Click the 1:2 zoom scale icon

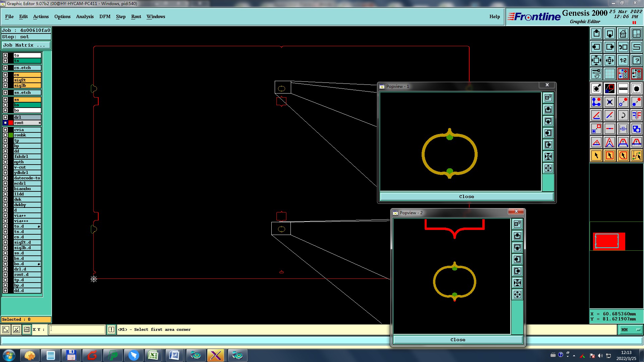[x=623, y=61]
